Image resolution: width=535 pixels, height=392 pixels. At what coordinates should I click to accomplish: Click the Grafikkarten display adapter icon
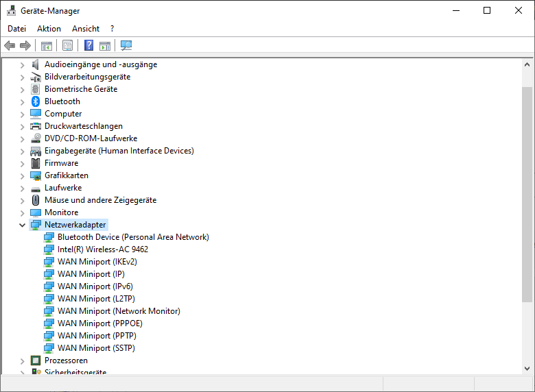(36, 175)
